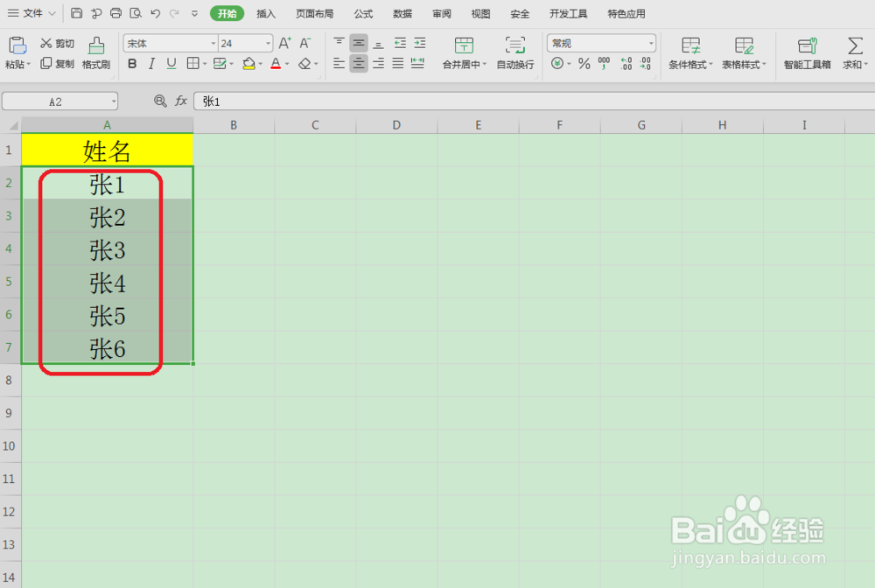Click the formula bar input showing 张1
This screenshot has height=588, width=875.
pos(534,101)
